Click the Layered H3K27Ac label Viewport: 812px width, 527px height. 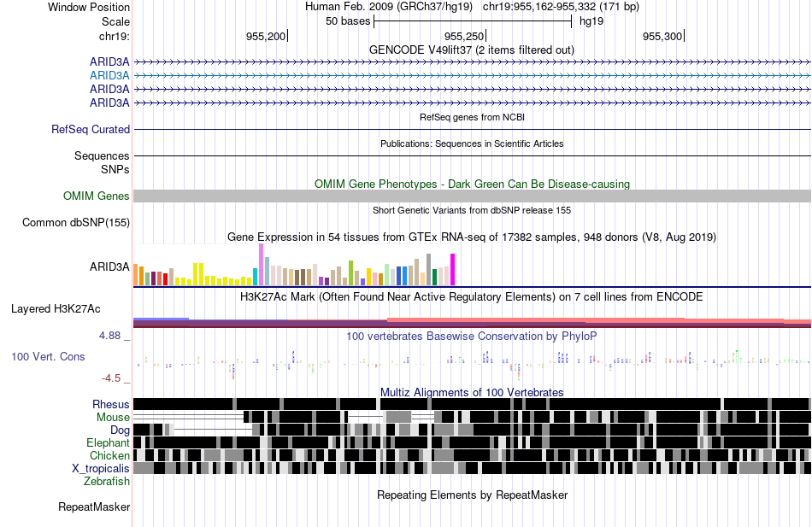pos(56,309)
